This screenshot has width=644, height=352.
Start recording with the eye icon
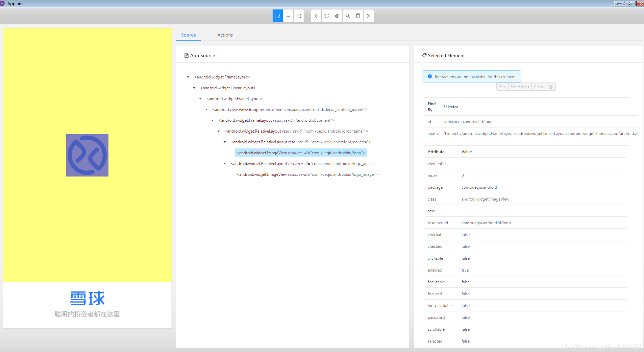pyautogui.click(x=337, y=16)
